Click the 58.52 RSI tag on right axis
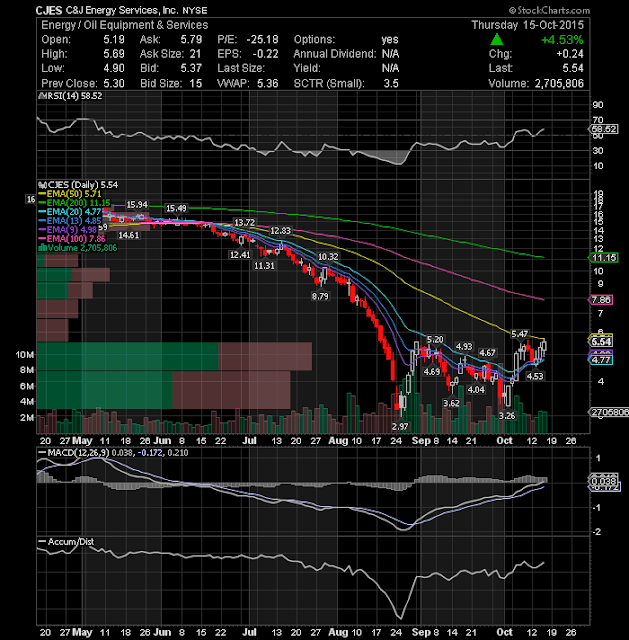Viewport: 629px width, 640px height. tap(605, 129)
